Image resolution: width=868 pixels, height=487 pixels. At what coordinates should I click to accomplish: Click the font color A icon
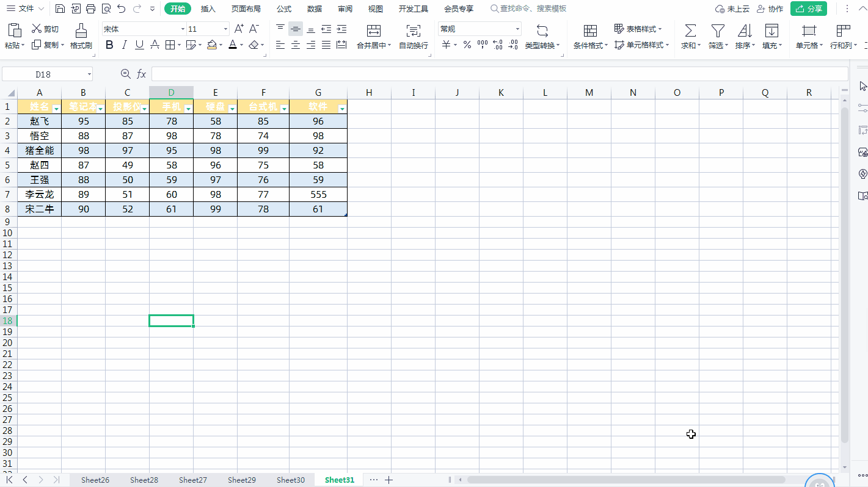pyautogui.click(x=232, y=45)
